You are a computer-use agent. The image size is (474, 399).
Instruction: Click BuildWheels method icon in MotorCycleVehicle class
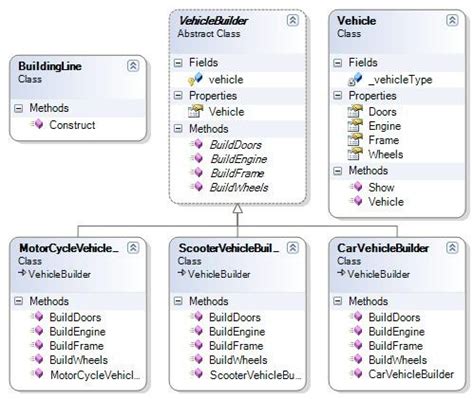[x=37, y=360]
